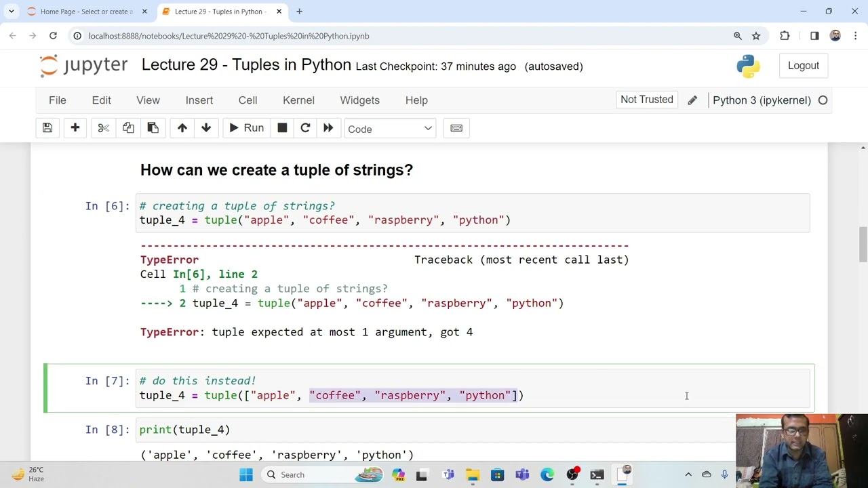Expand the browser tab search dropdown

(x=12, y=12)
